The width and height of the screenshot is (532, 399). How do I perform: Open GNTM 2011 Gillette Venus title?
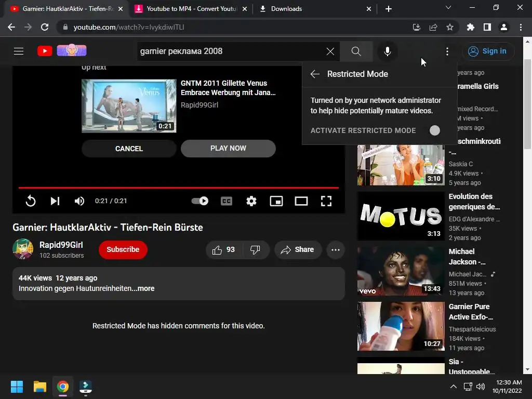[228, 88]
